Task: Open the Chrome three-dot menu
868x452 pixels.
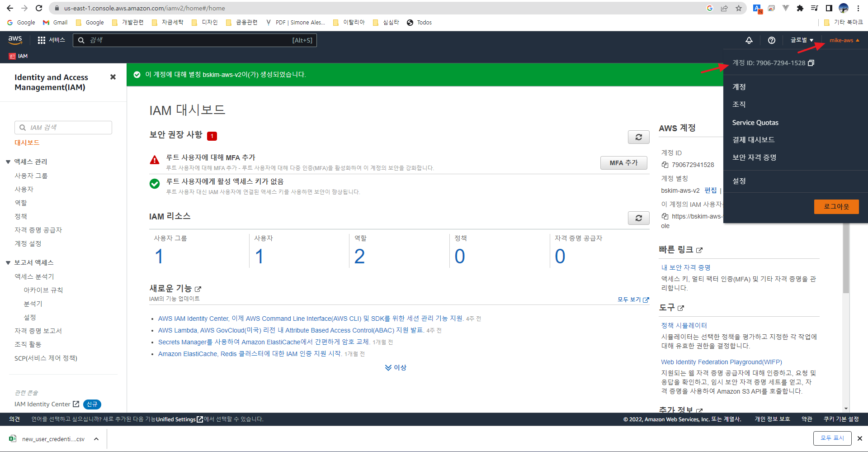Action: (x=858, y=8)
